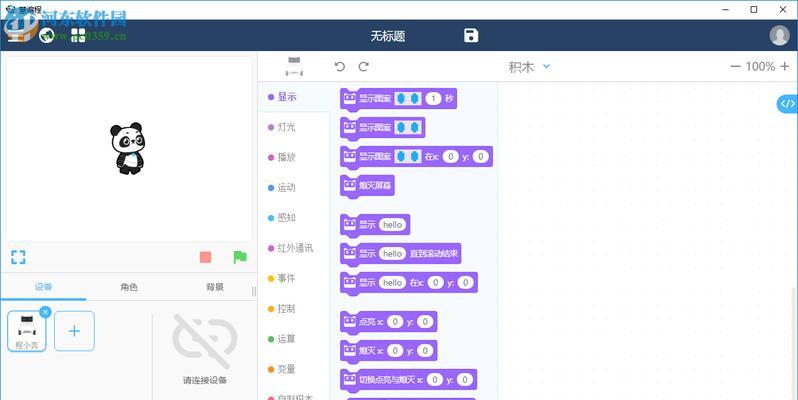Pick the 熄灭屏幕 block
Image resolution: width=798 pixels, height=400 pixels.
click(x=367, y=186)
